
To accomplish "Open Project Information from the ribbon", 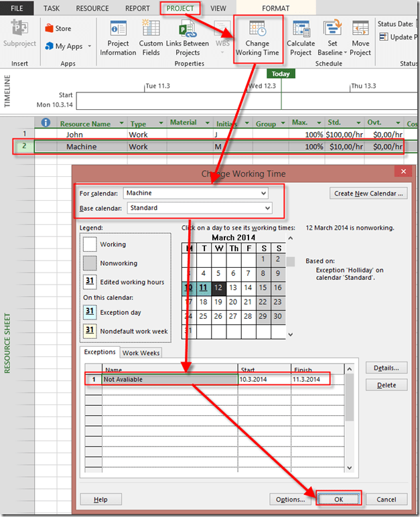I will [x=118, y=31].
